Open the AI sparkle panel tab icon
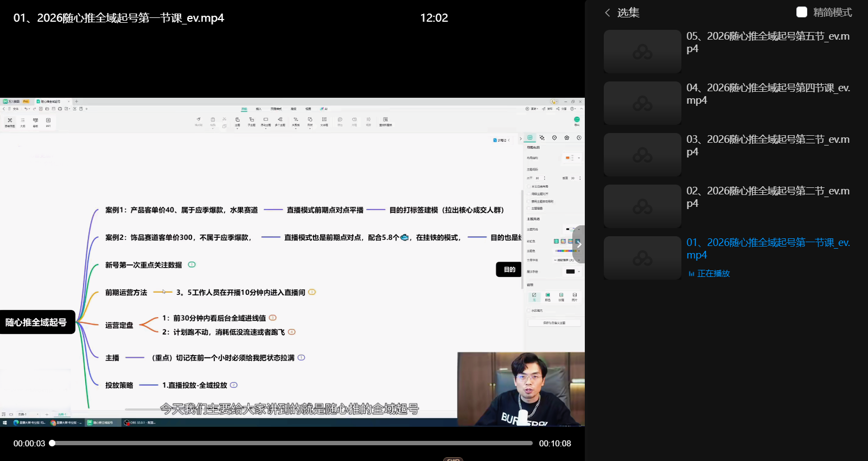Image resolution: width=868 pixels, height=461 pixels. [x=542, y=138]
